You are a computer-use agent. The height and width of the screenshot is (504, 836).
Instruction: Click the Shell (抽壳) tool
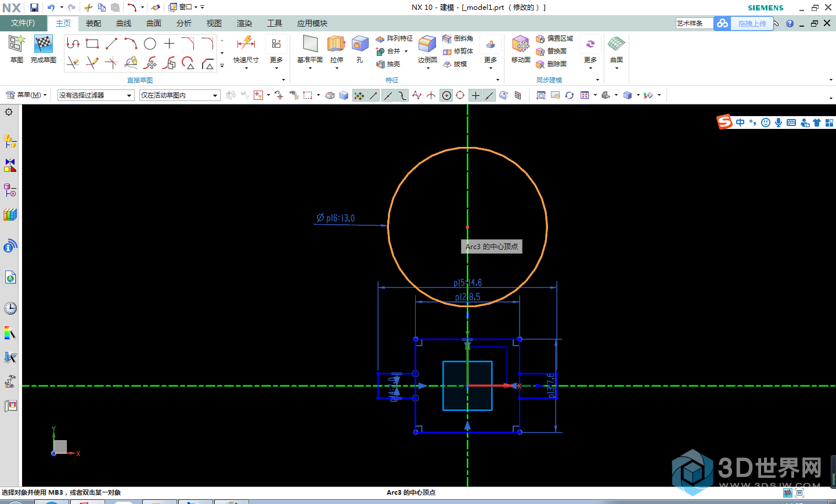[388, 64]
